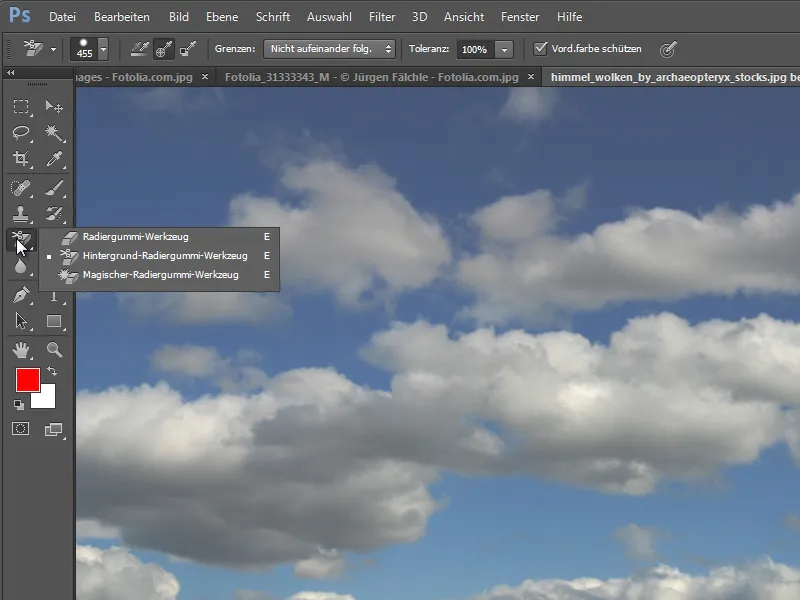Toggle Quick Mask mode
Image resolution: width=800 pixels, height=600 pixels.
21,429
